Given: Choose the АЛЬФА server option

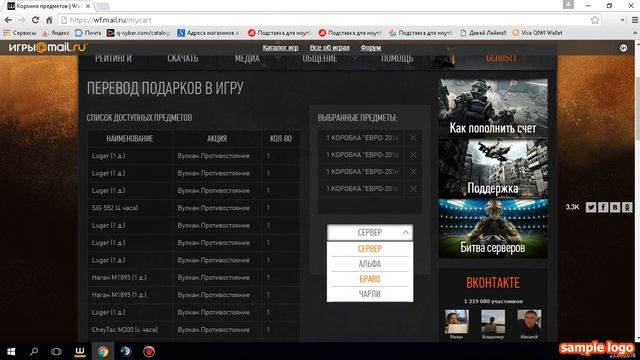Looking at the screenshot, I should [370, 264].
